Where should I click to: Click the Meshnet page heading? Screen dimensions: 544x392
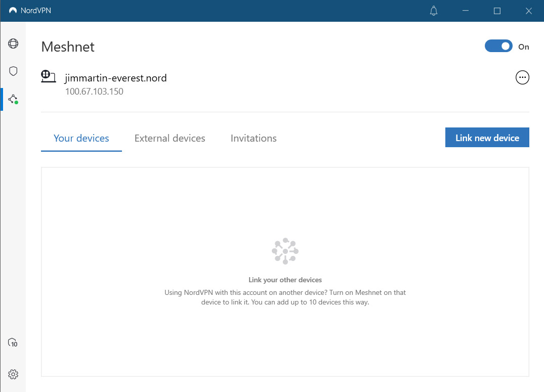pos(68,47)
